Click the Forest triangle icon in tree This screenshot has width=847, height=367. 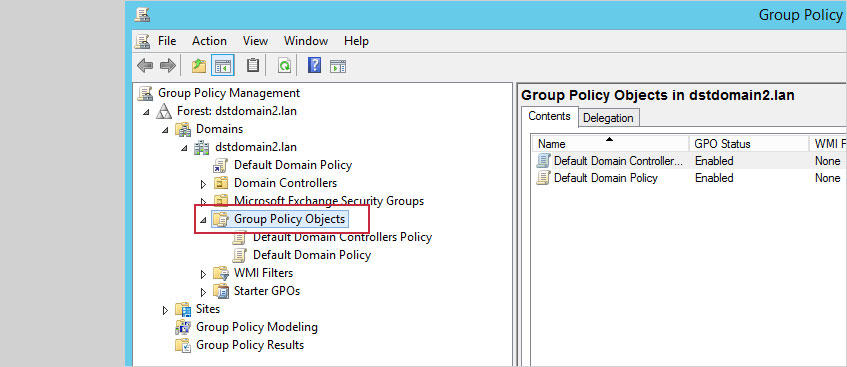point(164,111)
